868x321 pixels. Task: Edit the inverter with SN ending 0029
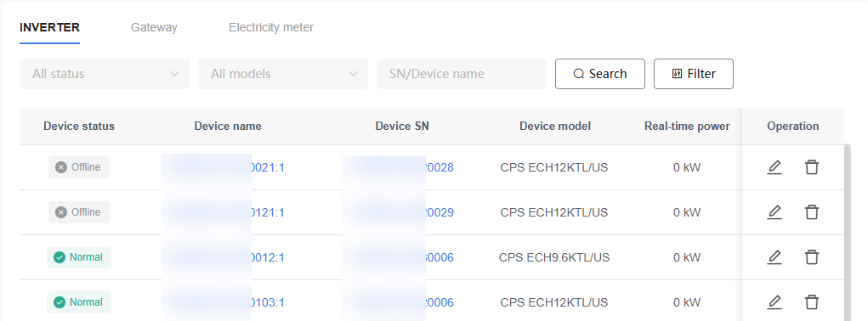tap(774, 212)
